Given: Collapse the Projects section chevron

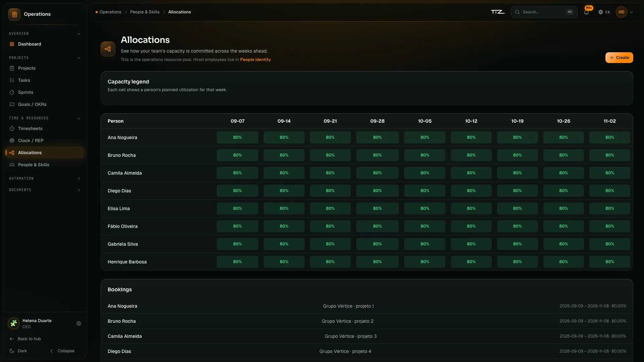Looking at the screenshot, I should point(79,58).
